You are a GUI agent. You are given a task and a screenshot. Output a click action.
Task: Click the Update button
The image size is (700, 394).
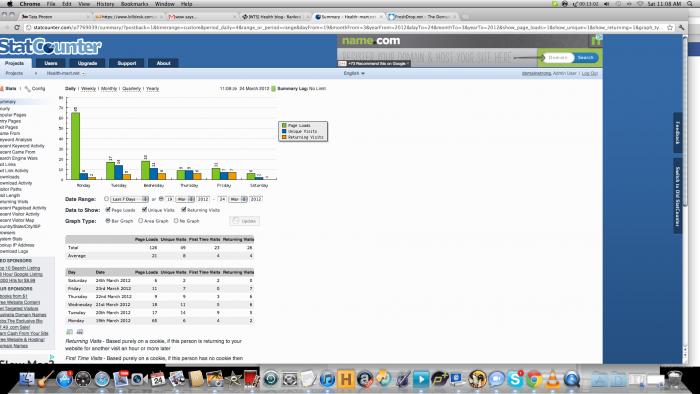[x=245, y=221]
